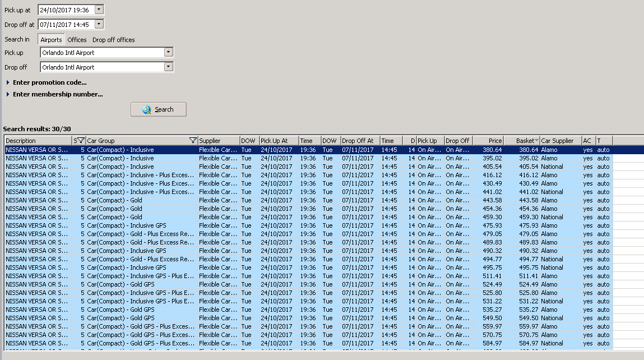Select the National row priced 531.22

[x=308, y=301]
